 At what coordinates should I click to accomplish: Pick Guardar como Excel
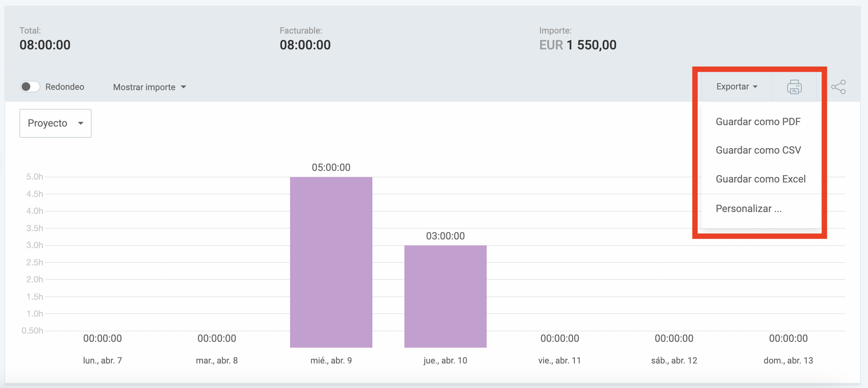pyautogui.click(x=760, y=179)
